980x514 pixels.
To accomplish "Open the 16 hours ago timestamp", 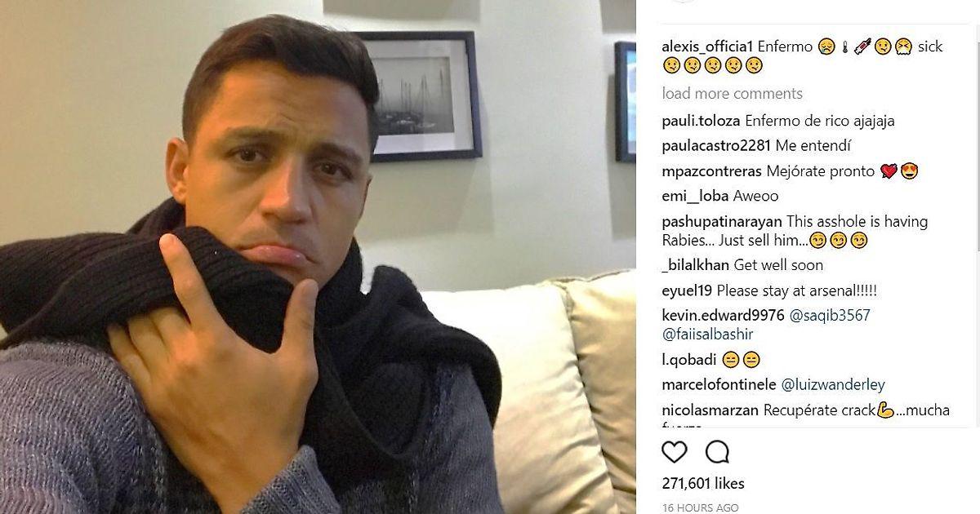I will pos(701,507).
